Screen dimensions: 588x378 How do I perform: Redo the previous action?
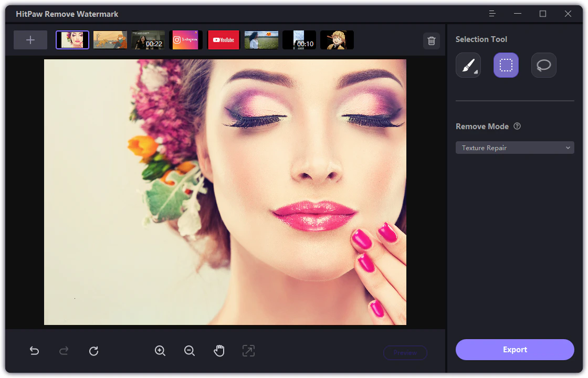coord(64,351)
